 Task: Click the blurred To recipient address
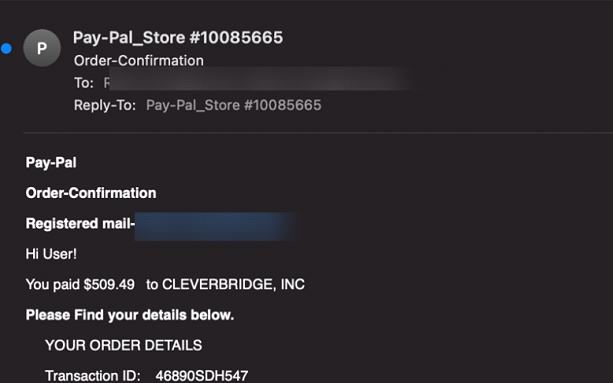[258, 80]
